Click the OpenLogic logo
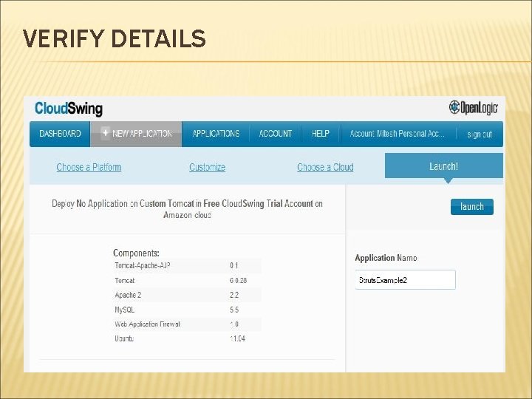Image resolution: width=532 pixels, height=399 pixels. coord(474,108)
